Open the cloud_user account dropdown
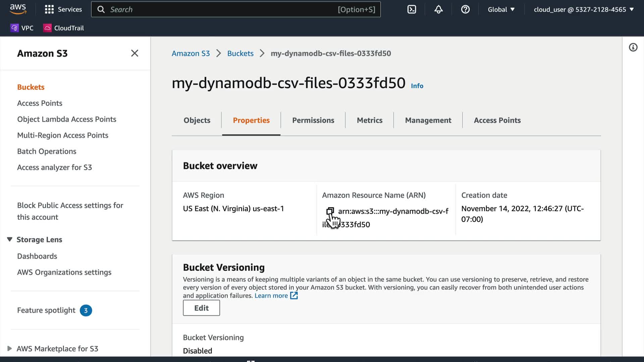The height and width of the screenshot is (362, 644). 584,9
